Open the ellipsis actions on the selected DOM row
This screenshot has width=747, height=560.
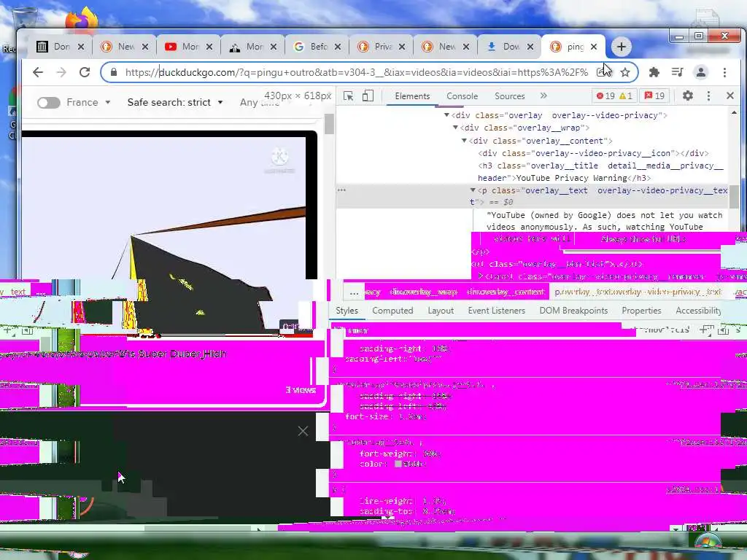click(x=341, y=190)
